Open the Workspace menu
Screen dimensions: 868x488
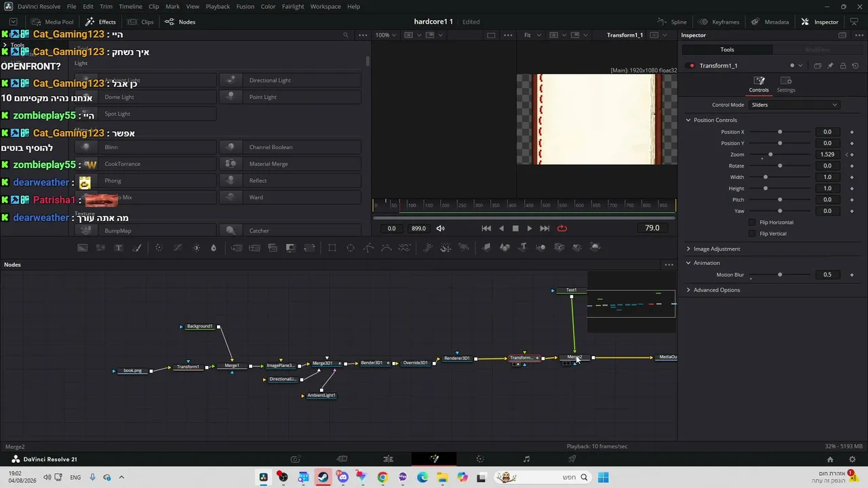click(x=325, y=7)
